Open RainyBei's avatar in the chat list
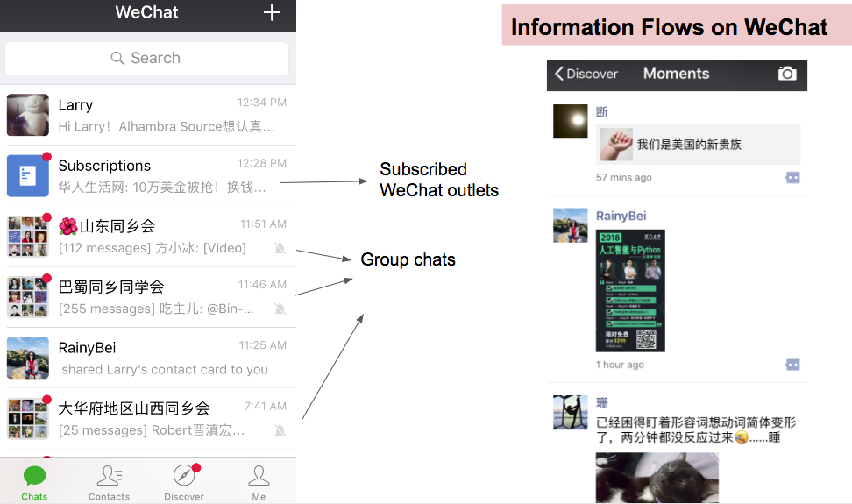 coord(28,358)
